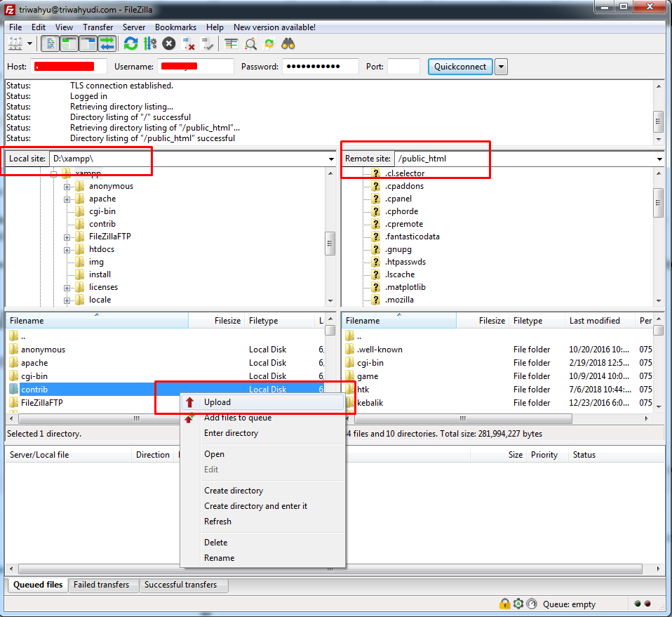Open Quickconnect history dropdown arrow
Viewport: 672px width, 617px height.
point(501,67)
